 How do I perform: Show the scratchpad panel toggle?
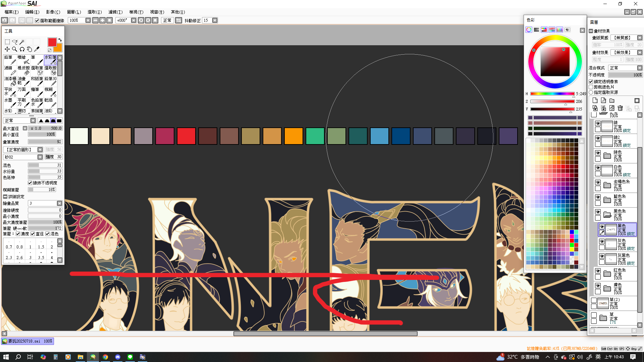[568, 30]
